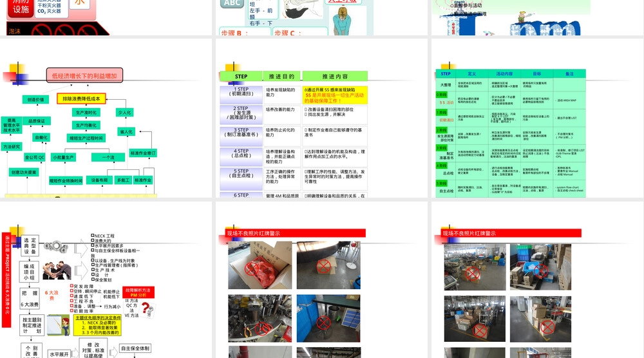Open the 红牌警示 slide showing factory floor photos
644x358 pixels.
(538, 279)
